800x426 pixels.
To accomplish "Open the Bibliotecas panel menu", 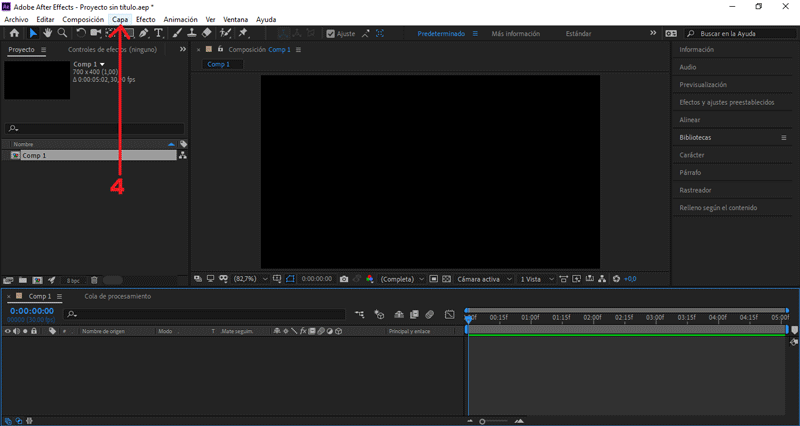I will [784, 138].
